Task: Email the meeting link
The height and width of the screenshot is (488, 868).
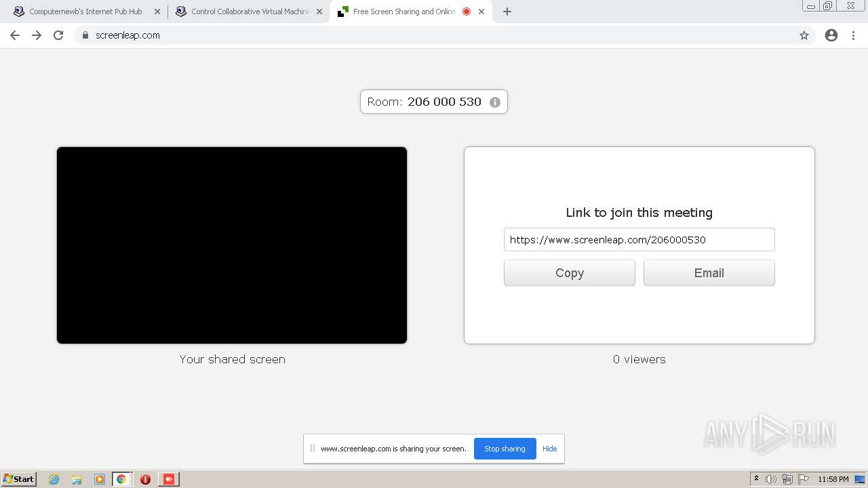Action: coord(709,273)
